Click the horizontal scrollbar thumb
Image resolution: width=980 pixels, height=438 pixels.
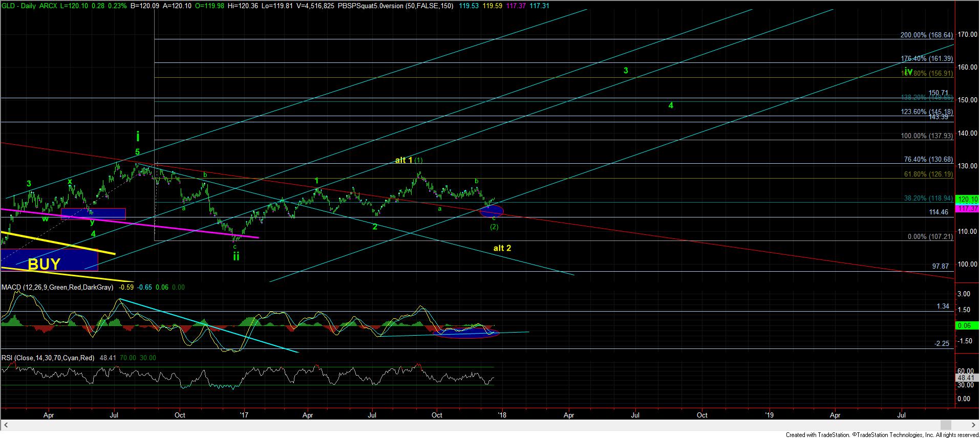(x=946, y=425)
